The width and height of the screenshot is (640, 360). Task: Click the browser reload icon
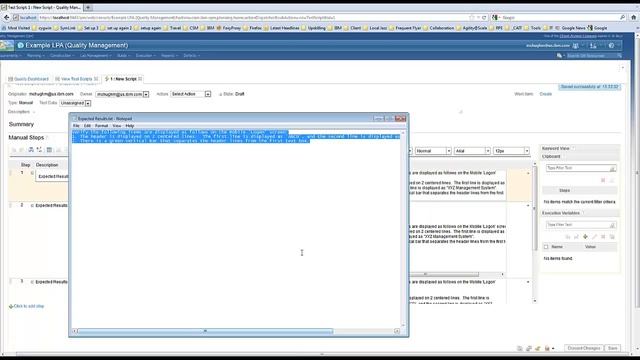tap(484, 18)
